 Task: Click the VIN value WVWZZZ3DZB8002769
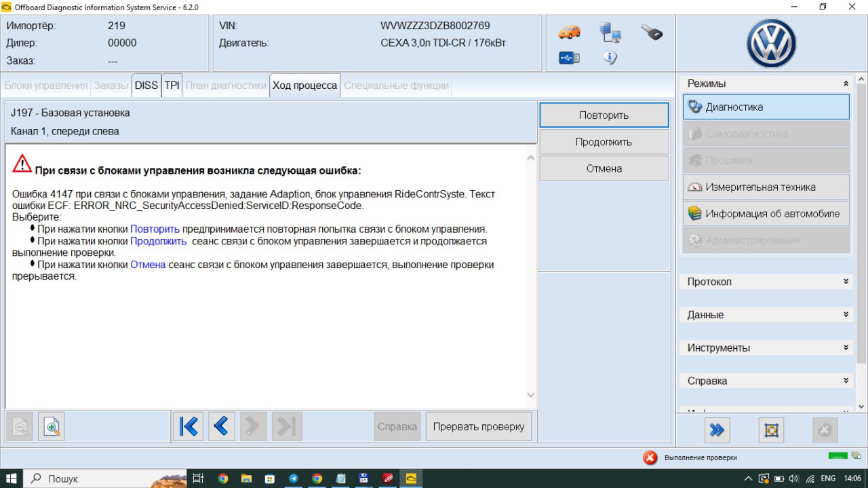point(435,26)
